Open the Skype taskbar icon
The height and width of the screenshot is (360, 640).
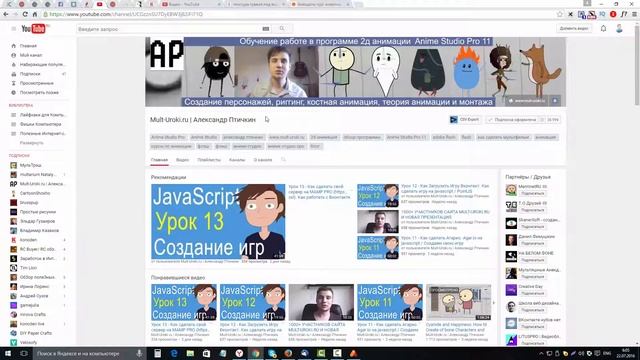[x=272, y=353]
